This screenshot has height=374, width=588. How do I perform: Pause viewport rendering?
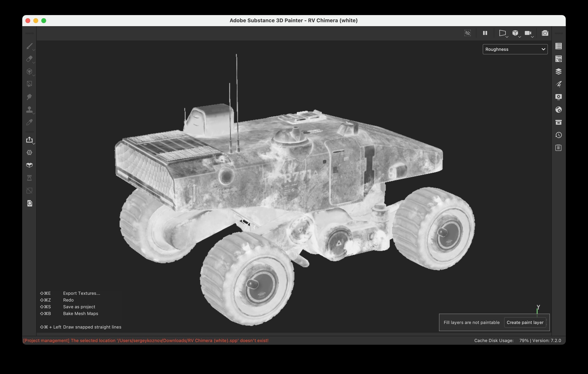(485, 33)
